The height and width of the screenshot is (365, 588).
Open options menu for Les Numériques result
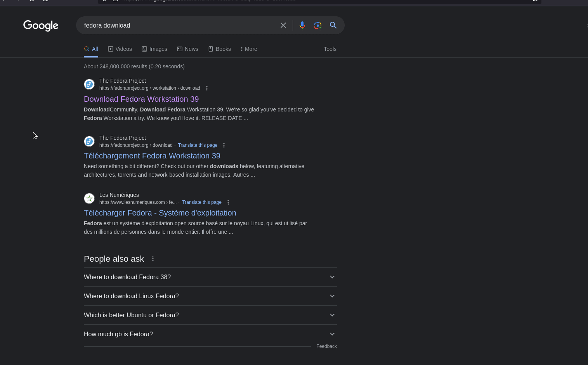(228, 202)
